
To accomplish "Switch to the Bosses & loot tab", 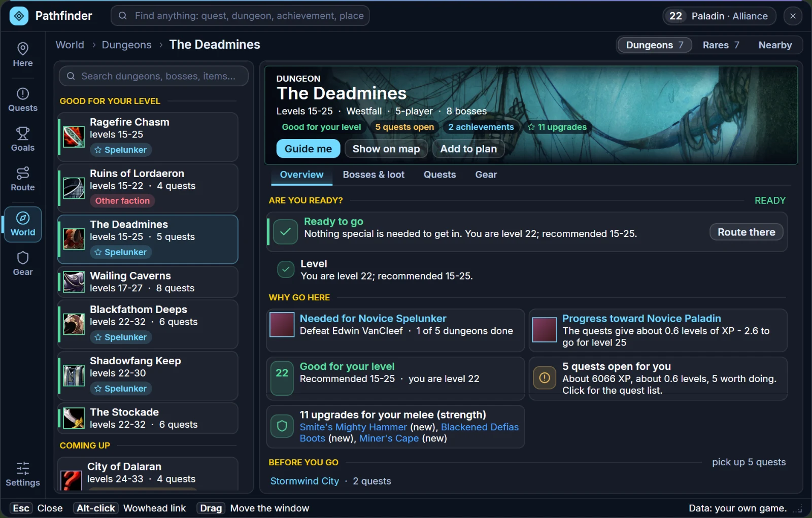I will coord(374,175).
